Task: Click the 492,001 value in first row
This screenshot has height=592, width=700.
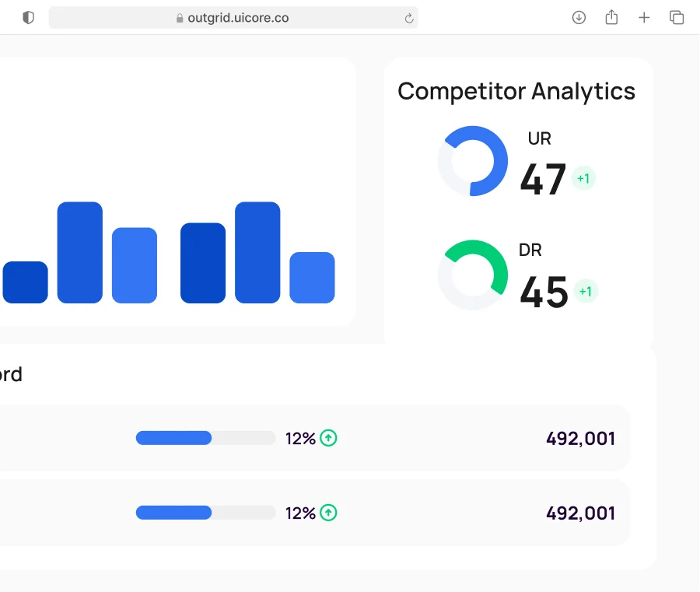Action: point(580,438)
